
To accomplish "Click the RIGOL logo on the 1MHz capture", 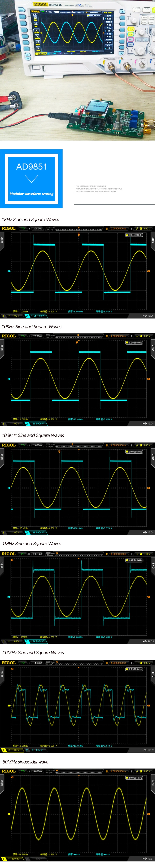I will [9, 554].
